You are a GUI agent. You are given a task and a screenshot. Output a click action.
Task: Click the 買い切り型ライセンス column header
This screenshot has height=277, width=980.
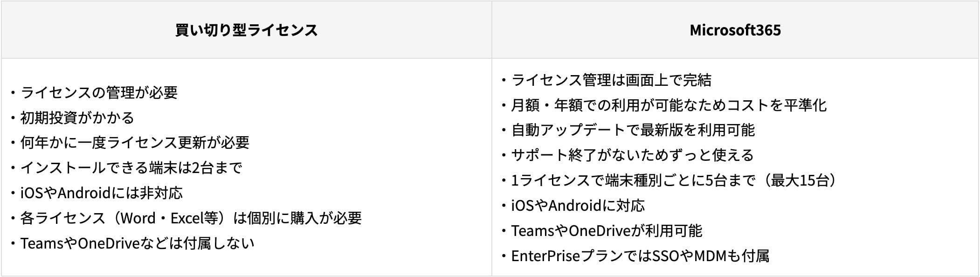coord(246,30)
